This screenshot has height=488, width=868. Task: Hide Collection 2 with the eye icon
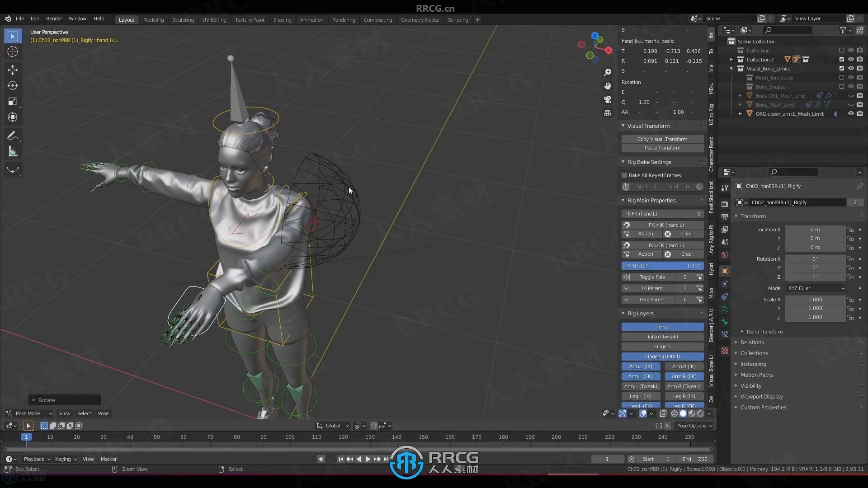(850, 60)
